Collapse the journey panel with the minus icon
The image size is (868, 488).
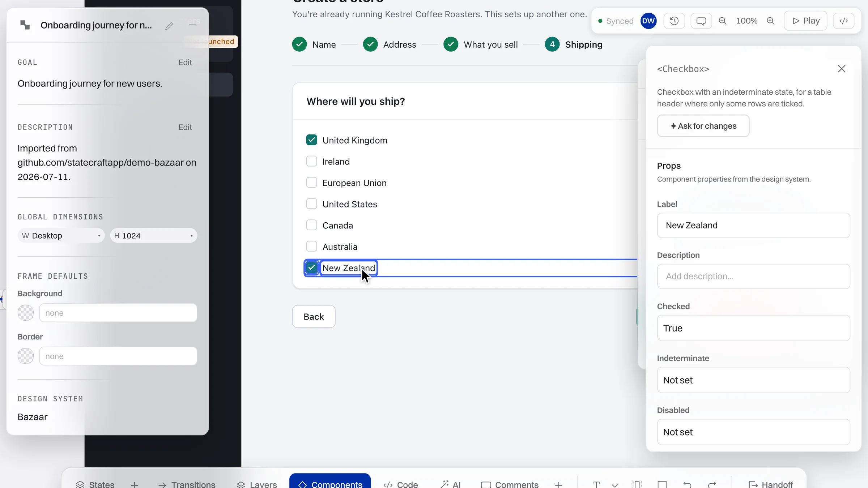pos(192,25)
